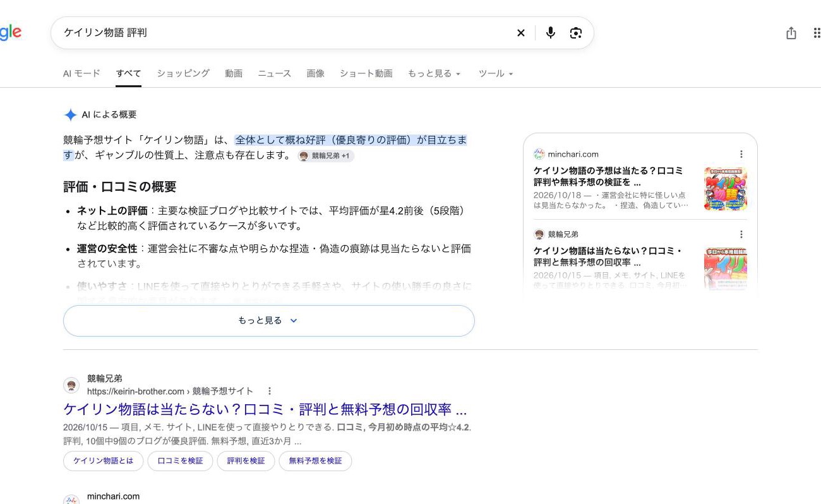Viewport: 821px width, 504px height.
Task: Switch to the AI モード tab
Action: pyautogui.click(x=81, y=73)
